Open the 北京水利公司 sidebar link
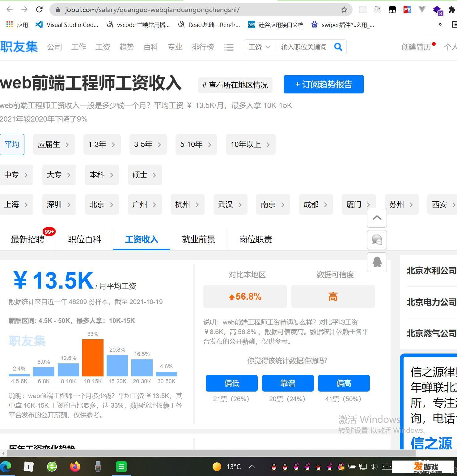The height and width of the screenshot is (476, 457). 432,271
